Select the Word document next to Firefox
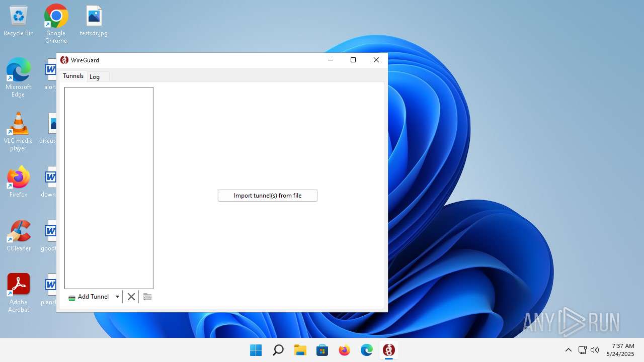 (x=49, y=182)
